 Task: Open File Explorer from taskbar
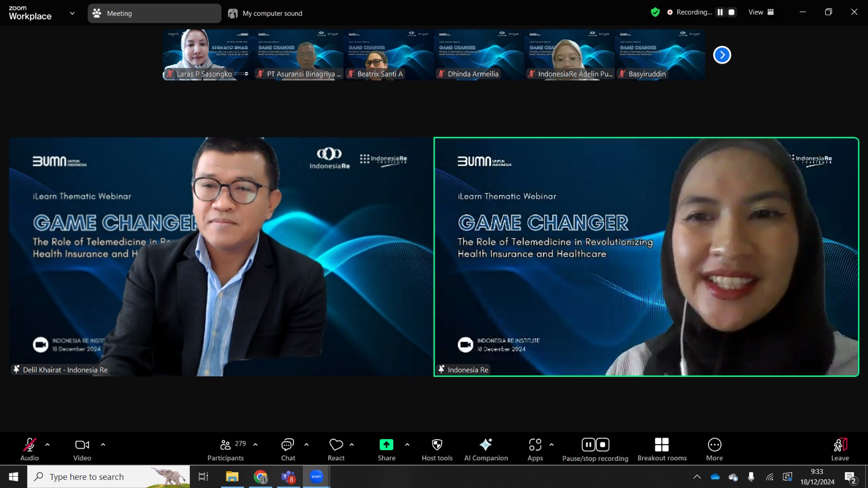232,477
